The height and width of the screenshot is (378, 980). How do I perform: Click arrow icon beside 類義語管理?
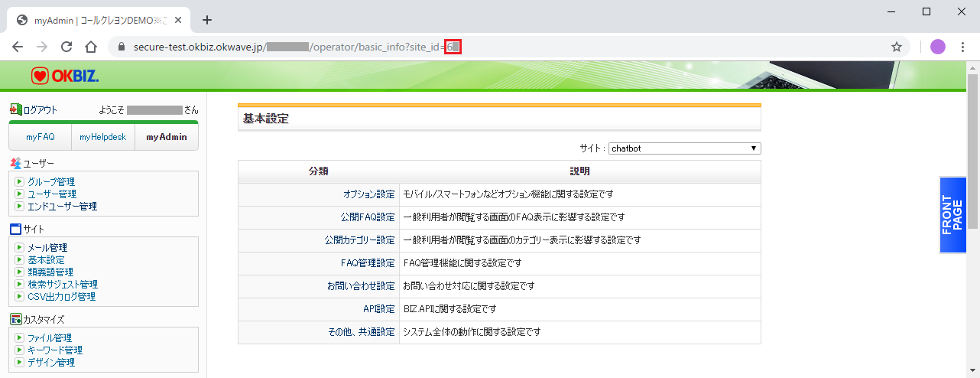pos(20,272)
